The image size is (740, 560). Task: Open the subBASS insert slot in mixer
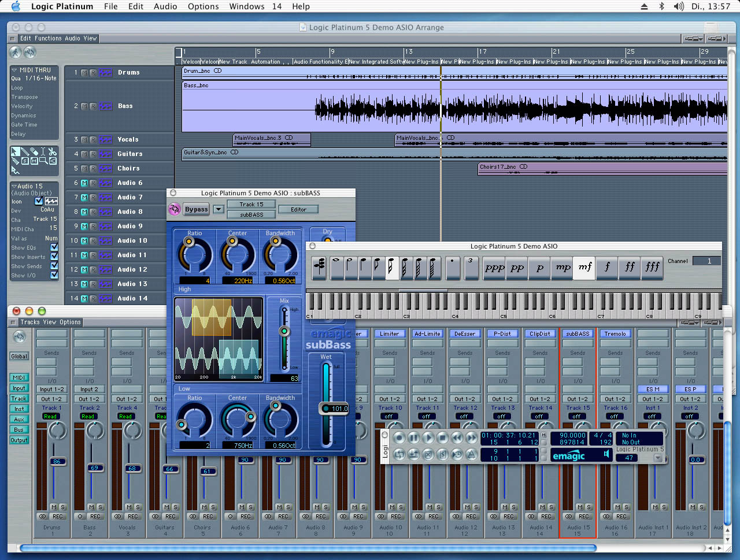coord(578,333)
